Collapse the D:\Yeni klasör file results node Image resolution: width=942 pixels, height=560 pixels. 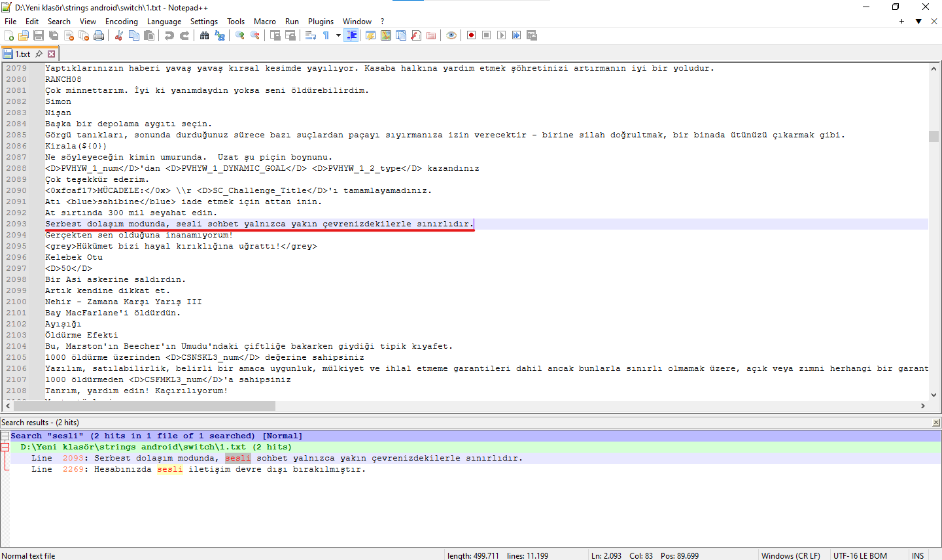5,447
